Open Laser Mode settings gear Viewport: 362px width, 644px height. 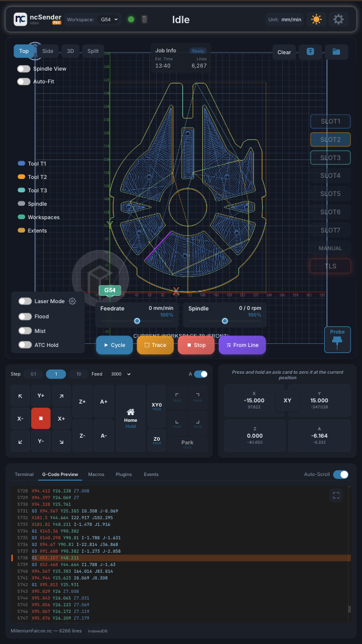[73, 301]
